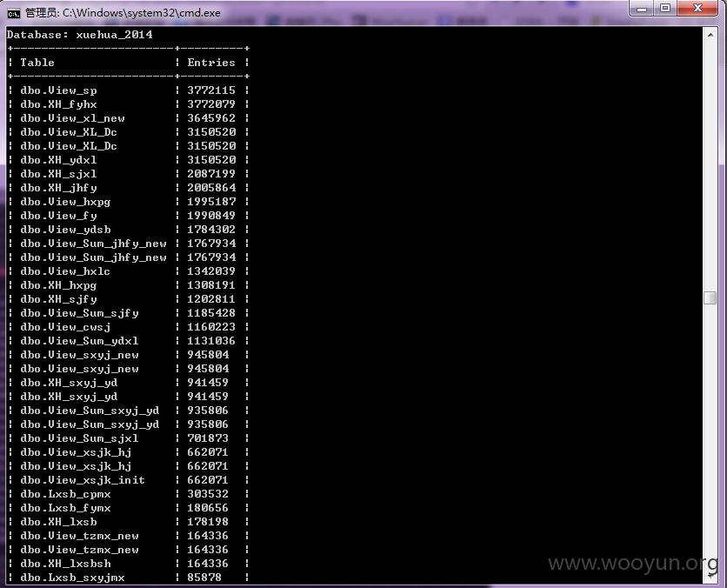Click the scrollbar down arrow
This screenshot has width=727, height=588.
point(710,577)
